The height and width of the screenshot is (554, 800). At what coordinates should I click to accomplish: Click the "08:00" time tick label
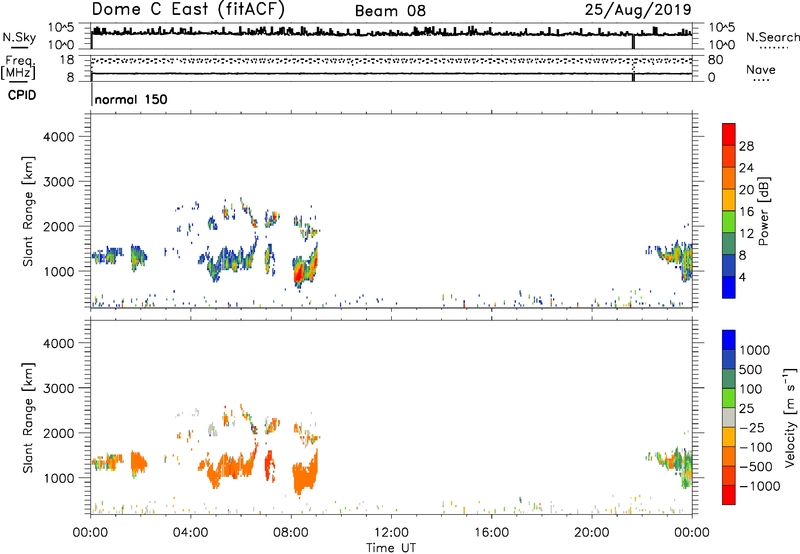(291, 533)
